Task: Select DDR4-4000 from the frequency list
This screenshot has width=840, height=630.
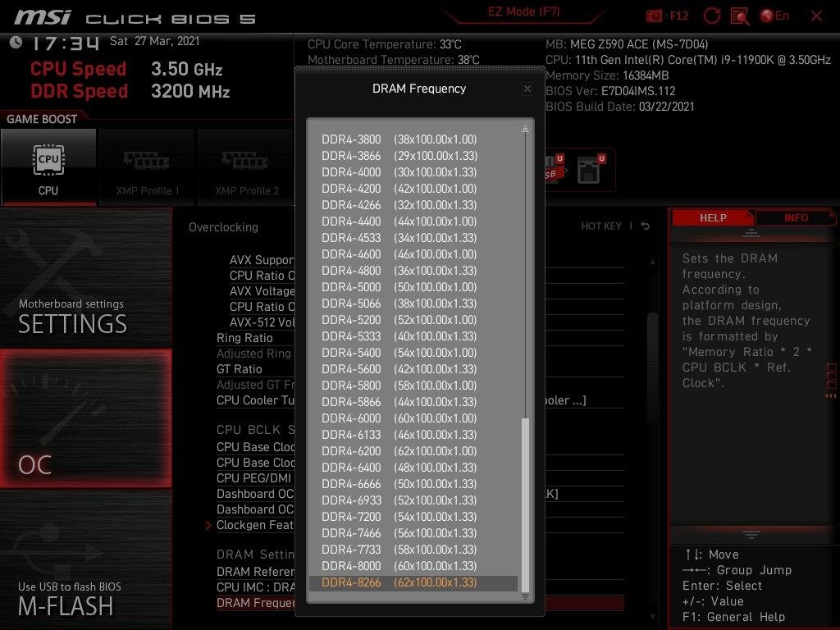Action: (x=399, y=172)
